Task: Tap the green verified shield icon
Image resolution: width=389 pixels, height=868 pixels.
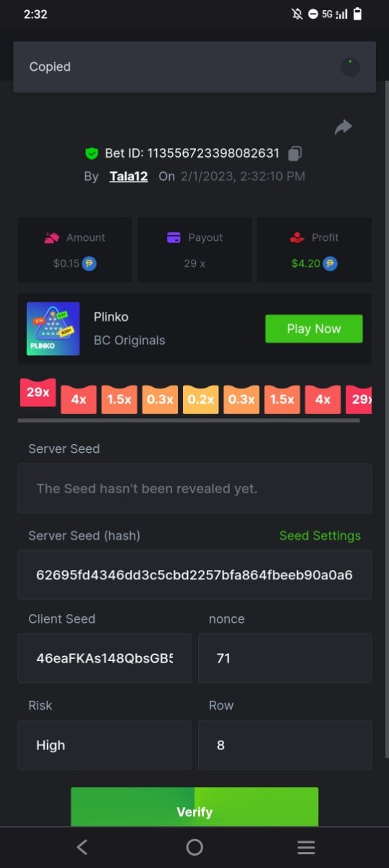Action: coord(92,153)
